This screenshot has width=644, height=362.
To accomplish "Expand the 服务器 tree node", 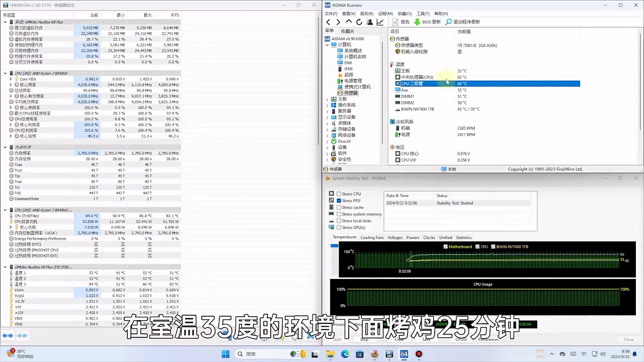I will pyautogui.click(x=328, y=111).
